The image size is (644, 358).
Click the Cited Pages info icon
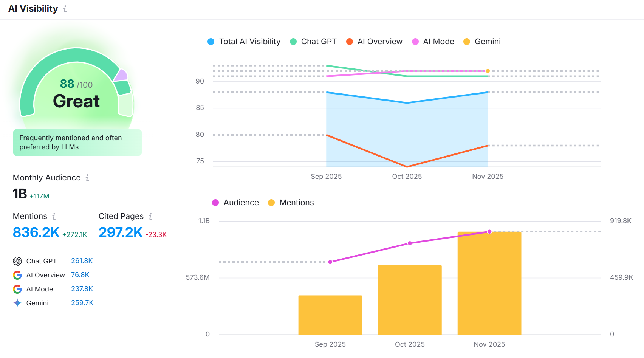tap(150, 216)
